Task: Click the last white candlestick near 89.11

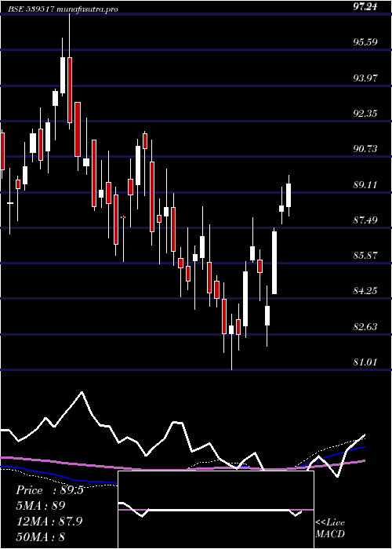Action: coord(289,195)
